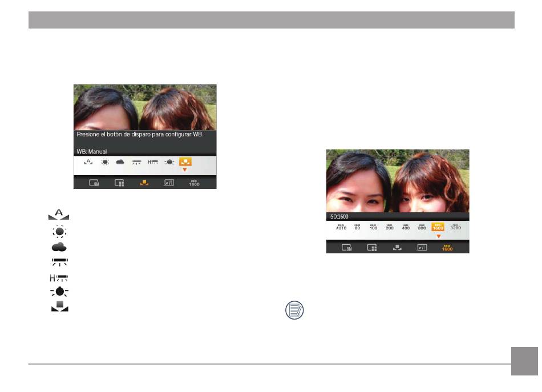The image size is (542, 392).
Task: Select highlighted Manual WB icon in WB strip
Action: [x=185, y=162]
